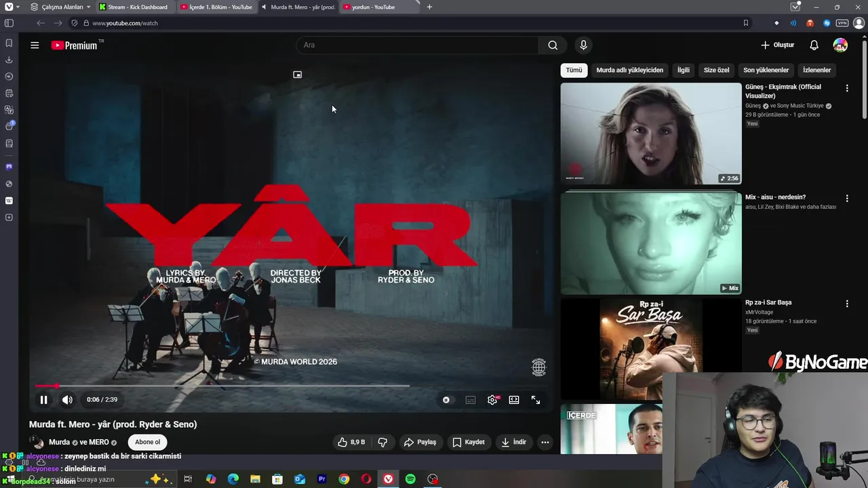Switch to the İçerde 1. Bölüm tab
The image size is (868, 488).
[x=217, y=7]
